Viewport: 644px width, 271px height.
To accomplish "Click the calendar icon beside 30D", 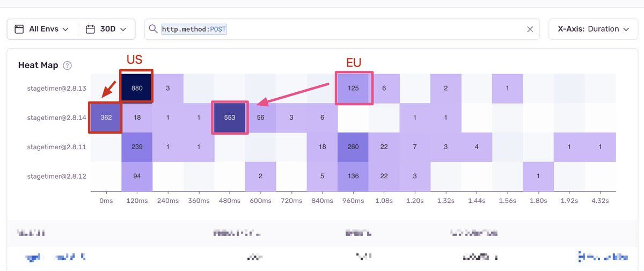I will point(90,29).
